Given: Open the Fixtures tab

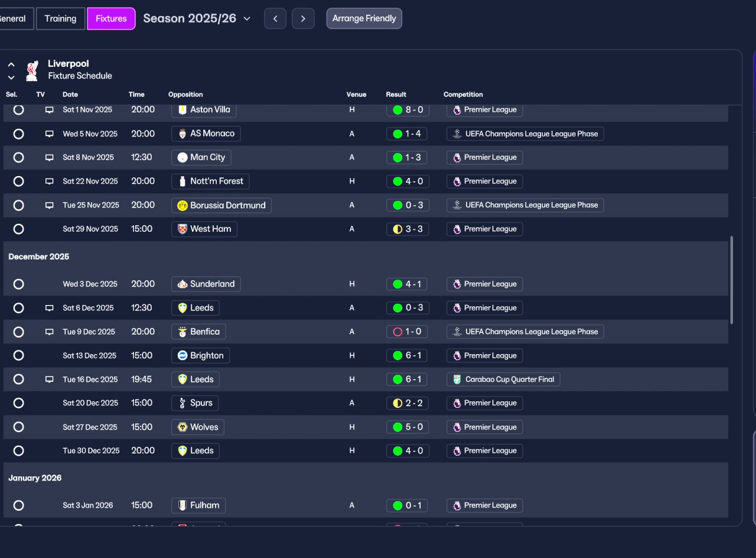Looking at the screenshot, I should 111,18.
